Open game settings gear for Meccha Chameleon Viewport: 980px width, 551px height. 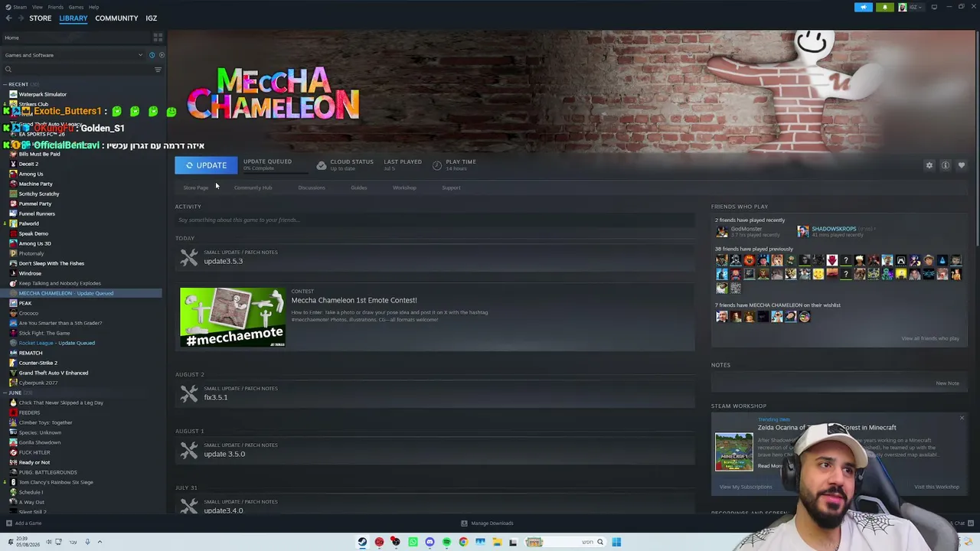(929, 165)
